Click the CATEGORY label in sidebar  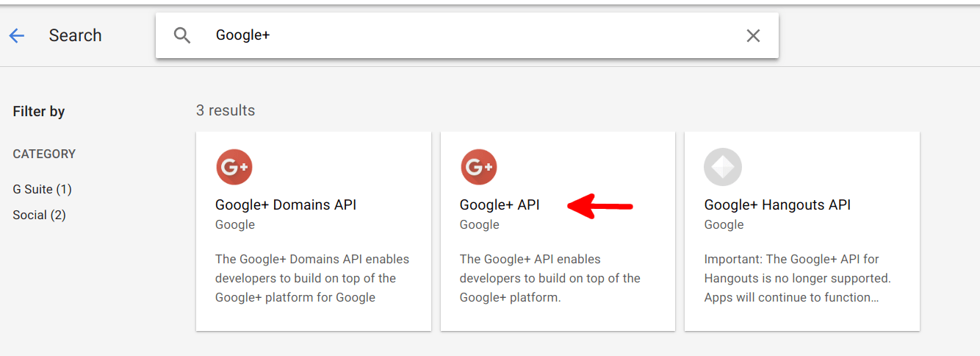click(x=44, y=154)
